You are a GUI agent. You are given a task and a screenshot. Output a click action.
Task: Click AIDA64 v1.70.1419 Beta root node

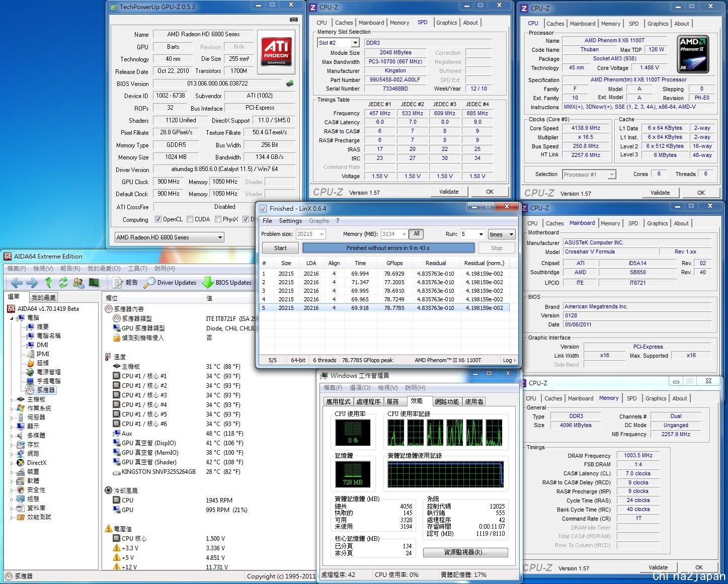(x=44, y=309)
